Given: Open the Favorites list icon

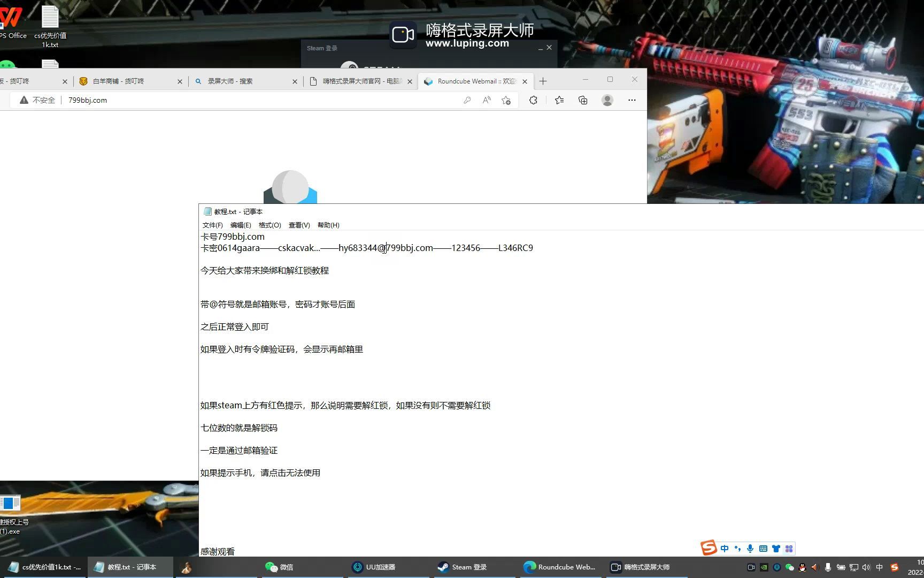Looking at the screenshot, I should pyautogui.click(x=559, y=100).
